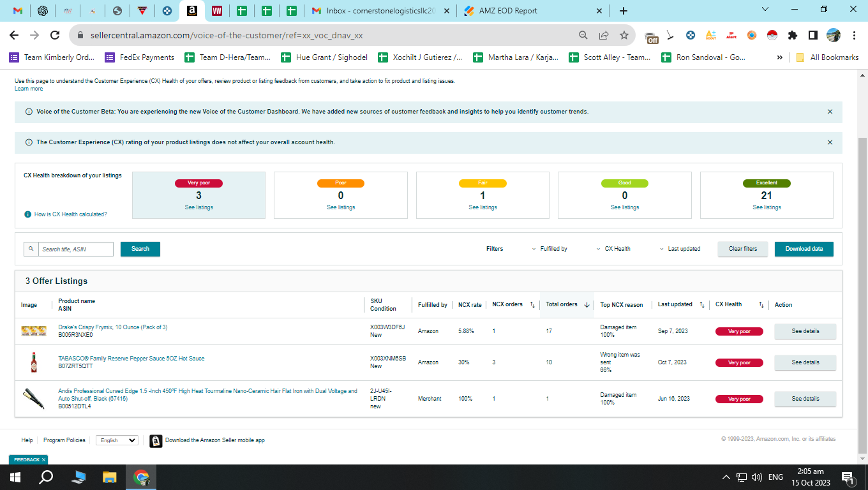
Task: Open the AMZ Scout extension
Action: pos(710,36)
